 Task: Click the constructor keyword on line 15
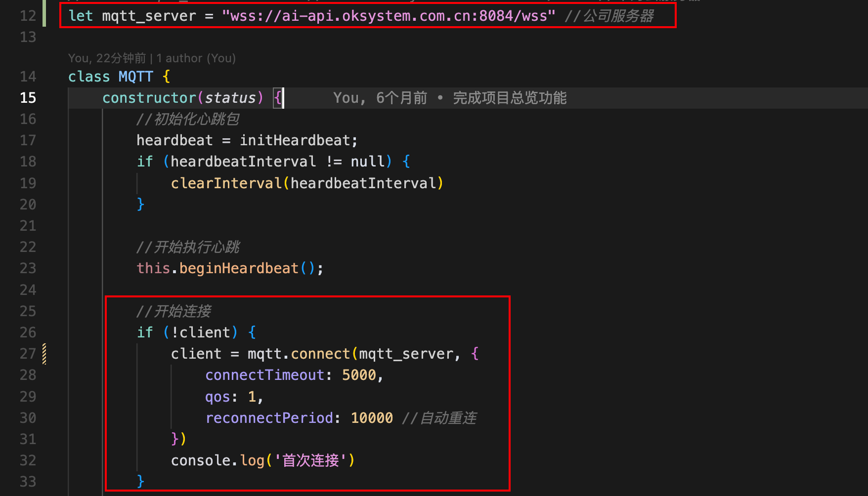149,98
